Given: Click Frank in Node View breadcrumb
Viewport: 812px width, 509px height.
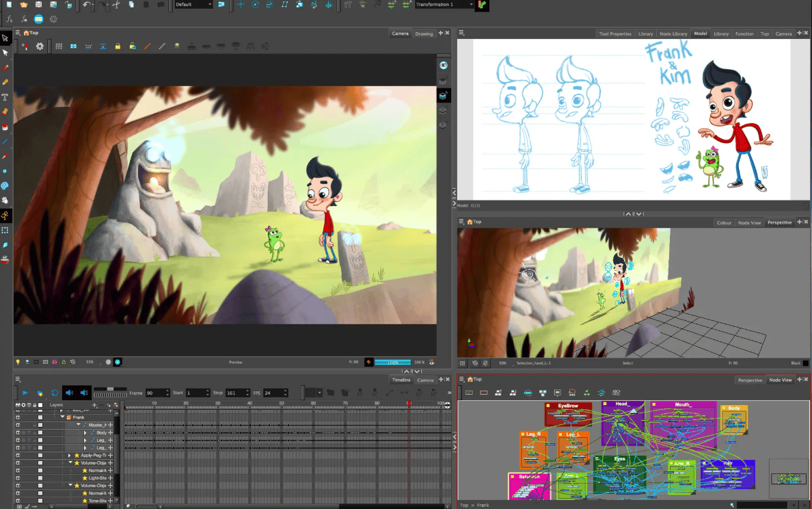Looking at the screenshot, I should click(x=483, y=505).
